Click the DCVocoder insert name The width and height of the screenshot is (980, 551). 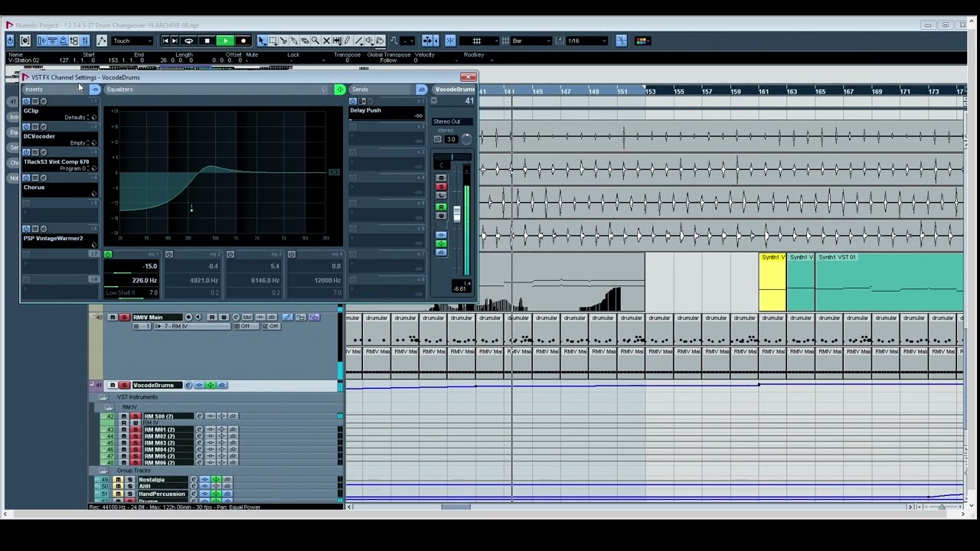point(39,136)
